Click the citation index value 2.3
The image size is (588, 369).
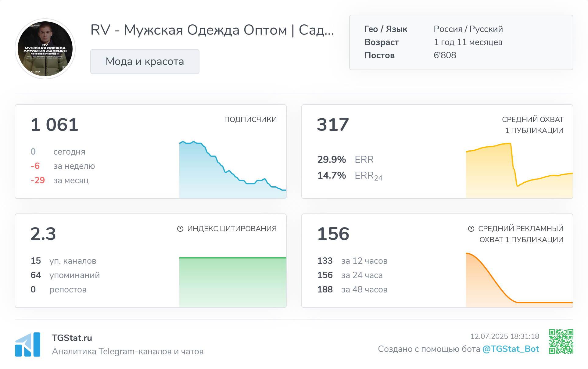tap(43, 234)
